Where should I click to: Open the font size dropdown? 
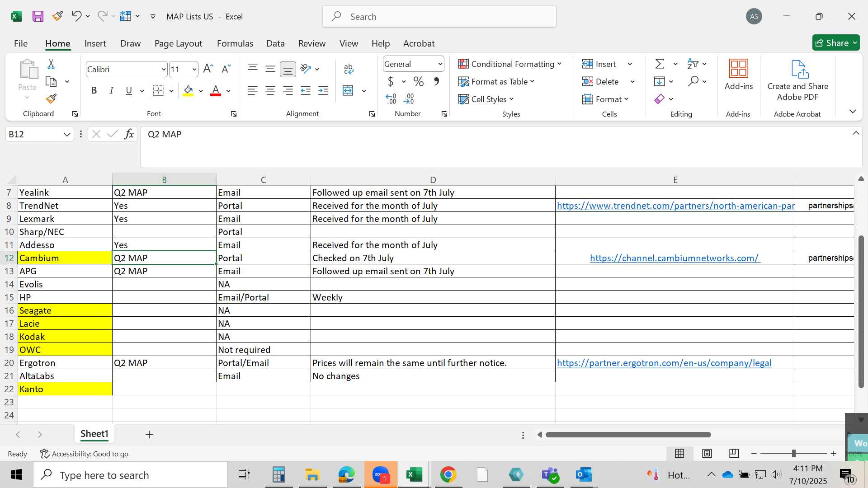pyautogui.click(x=194, y=69)
